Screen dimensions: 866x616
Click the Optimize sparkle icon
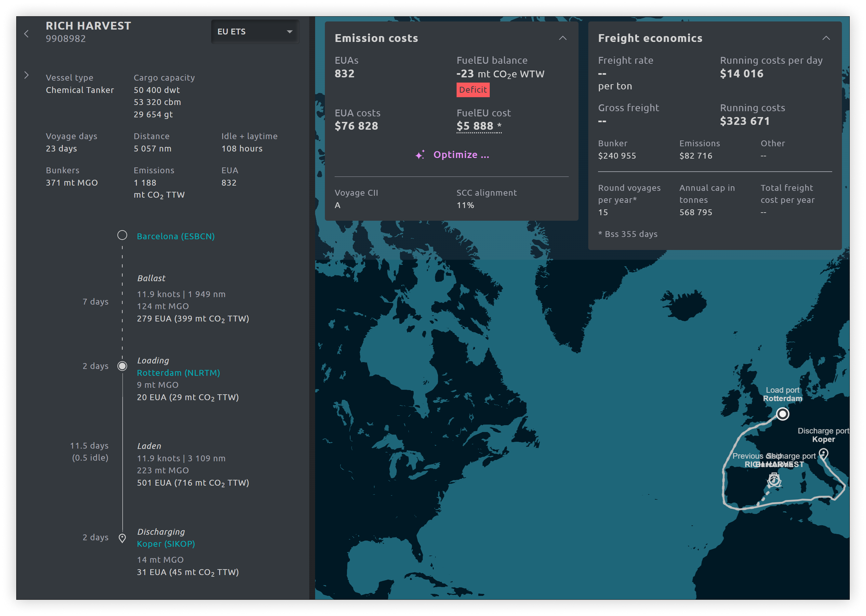coord(420,155)
